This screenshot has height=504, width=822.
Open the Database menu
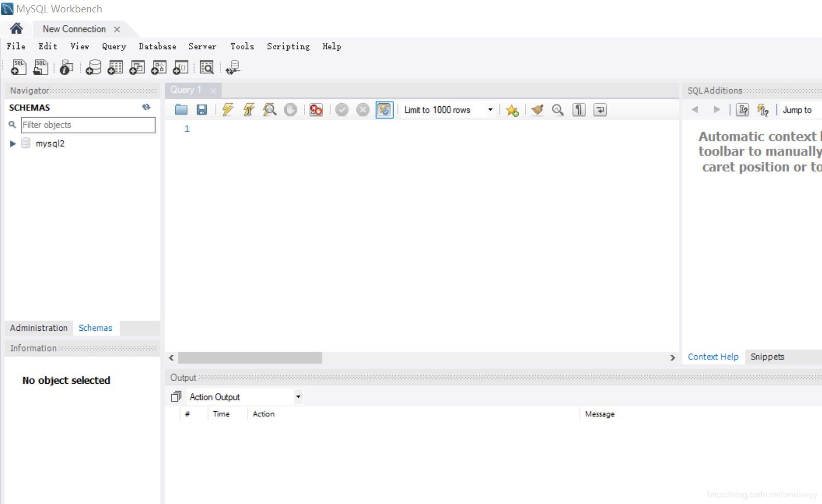(x=157, y=46)
